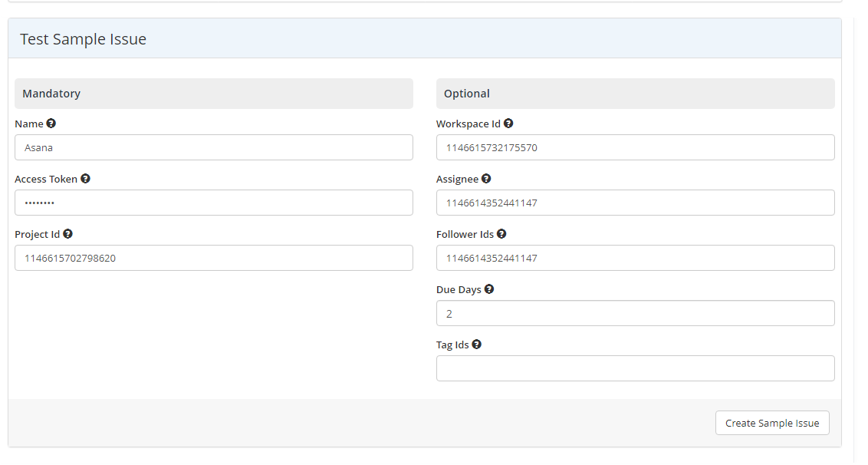Click the Tag Ids help icon

pyautogui.click(x=476, y=345)
